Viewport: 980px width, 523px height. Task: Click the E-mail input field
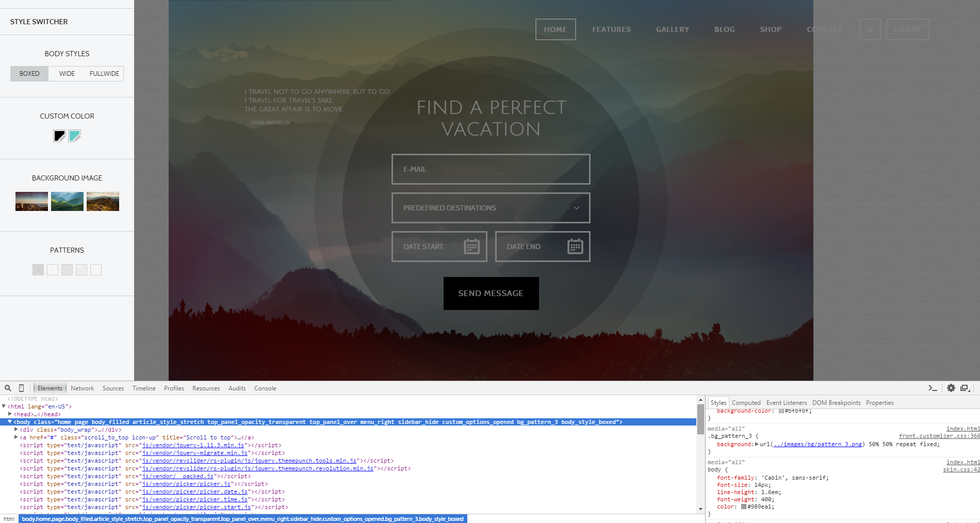[x=491, y=169]
